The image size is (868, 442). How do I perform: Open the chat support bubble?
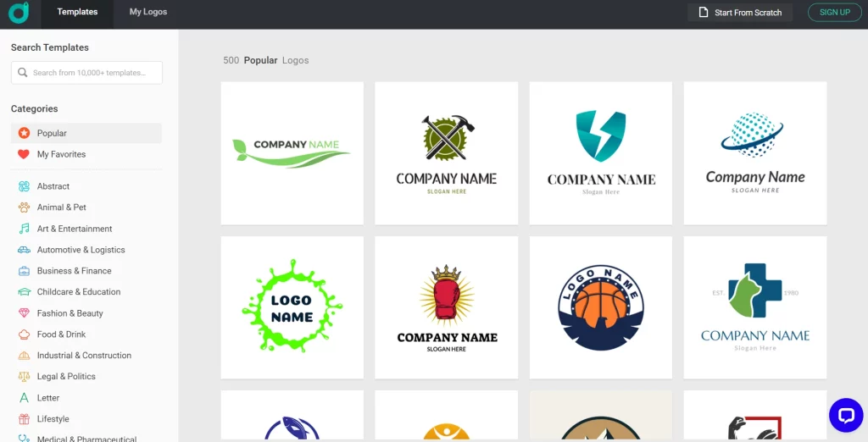pos(847,415)
